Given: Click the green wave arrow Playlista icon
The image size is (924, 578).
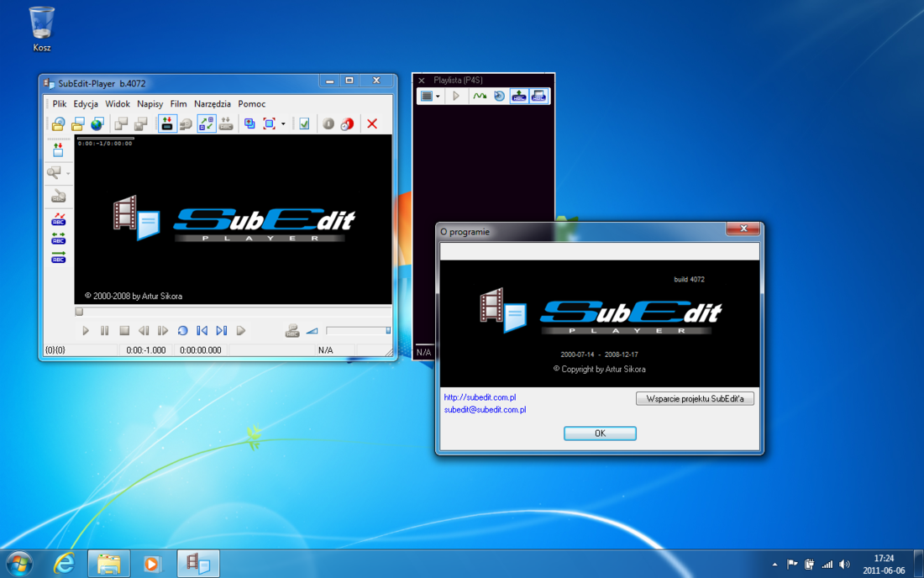Looking at the screenshot, I should (x=480, y=96).
